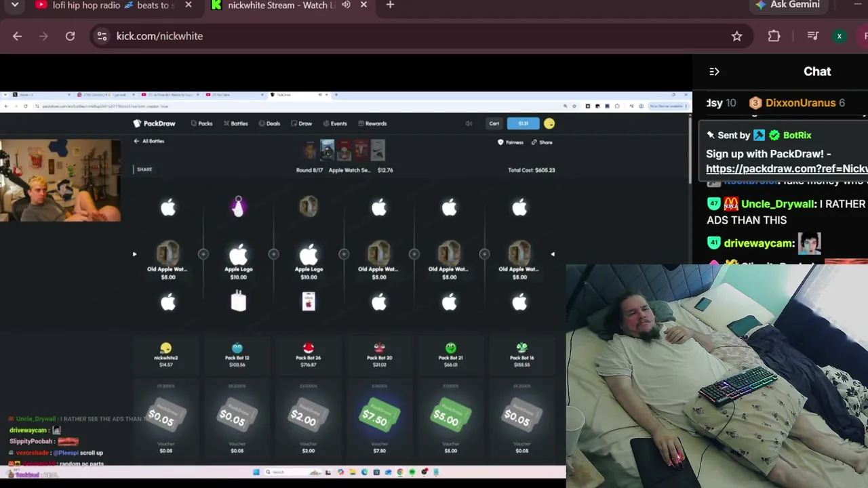Open the yellow PackDraw user avatar

click(549, 123)
